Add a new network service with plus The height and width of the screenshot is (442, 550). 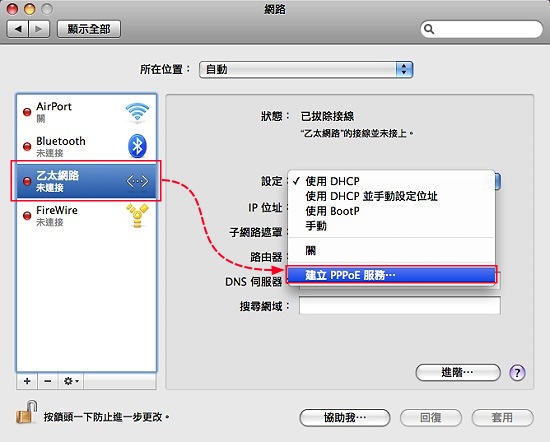pyautogui.click(x=27, y=381)
